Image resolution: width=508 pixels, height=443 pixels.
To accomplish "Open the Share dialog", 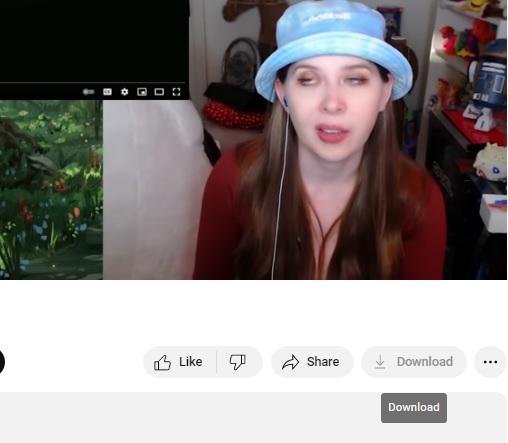I will point(312,362).
